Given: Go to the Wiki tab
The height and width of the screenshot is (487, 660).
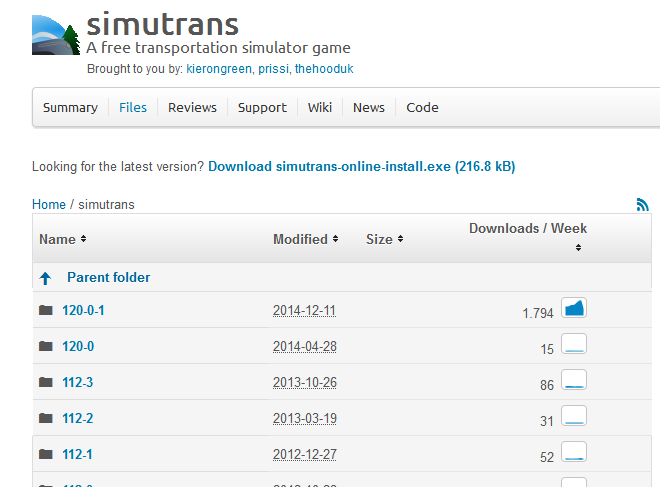Looking at the screenshot, I should (x=320, y=108).
